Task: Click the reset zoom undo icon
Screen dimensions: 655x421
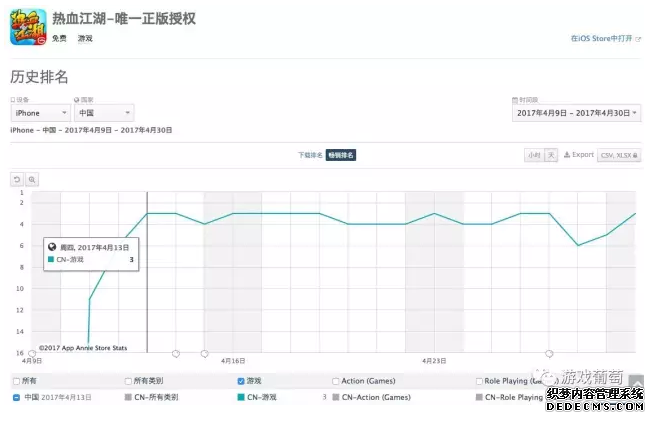Action: coord(17,180)
